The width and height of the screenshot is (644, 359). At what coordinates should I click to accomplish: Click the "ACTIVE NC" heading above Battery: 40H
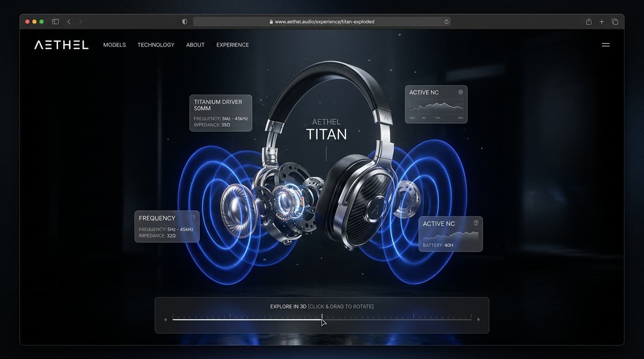coord(439,224)
